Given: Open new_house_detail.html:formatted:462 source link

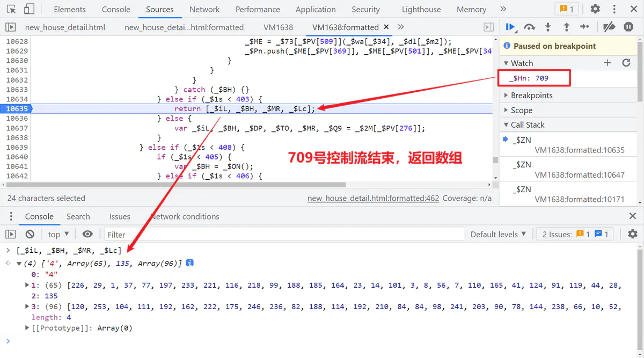Looking at the screenshot, I should click(x=373, y=198).
